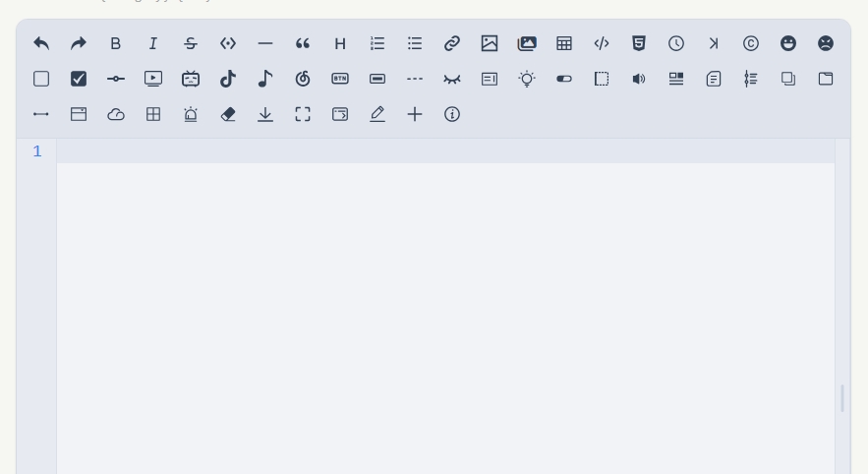The image size is (868, 474).
Task: Insert a checked task checkbox
Action: coord(79,79)
